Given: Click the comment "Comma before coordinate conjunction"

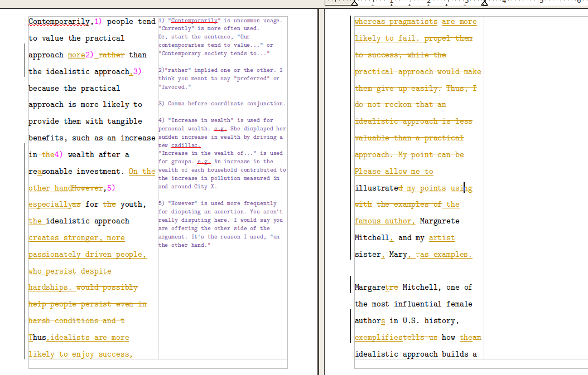Looking at the screenshot, I should (221, 104).
